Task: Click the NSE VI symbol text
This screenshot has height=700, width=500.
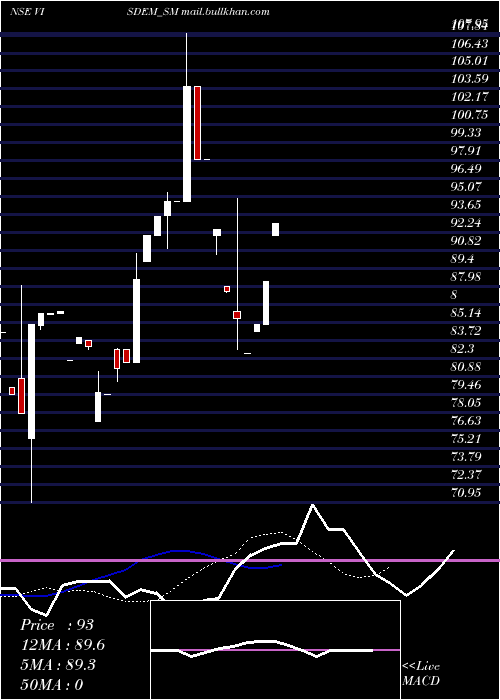Action: click(x=26, y=12)
